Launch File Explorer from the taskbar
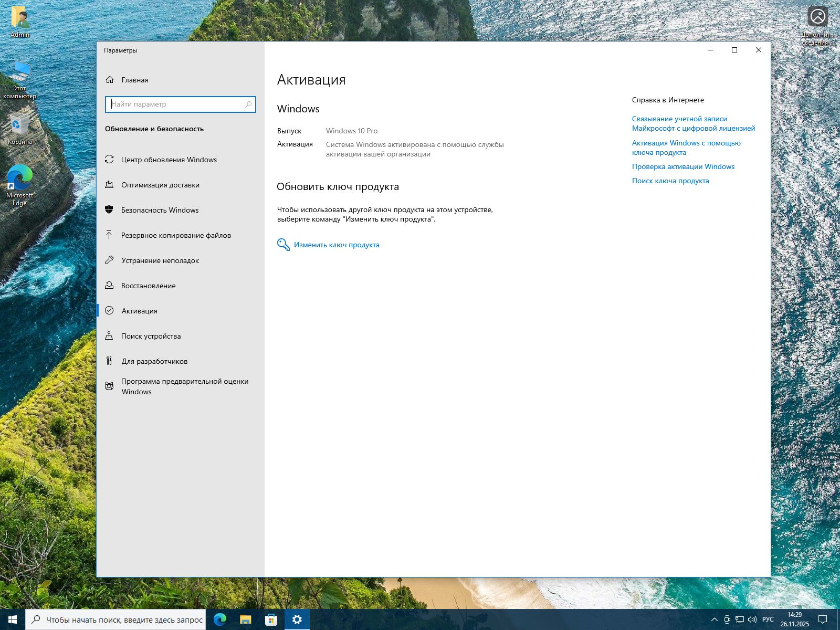Screen dimensions: 840x630 point(245,619)
